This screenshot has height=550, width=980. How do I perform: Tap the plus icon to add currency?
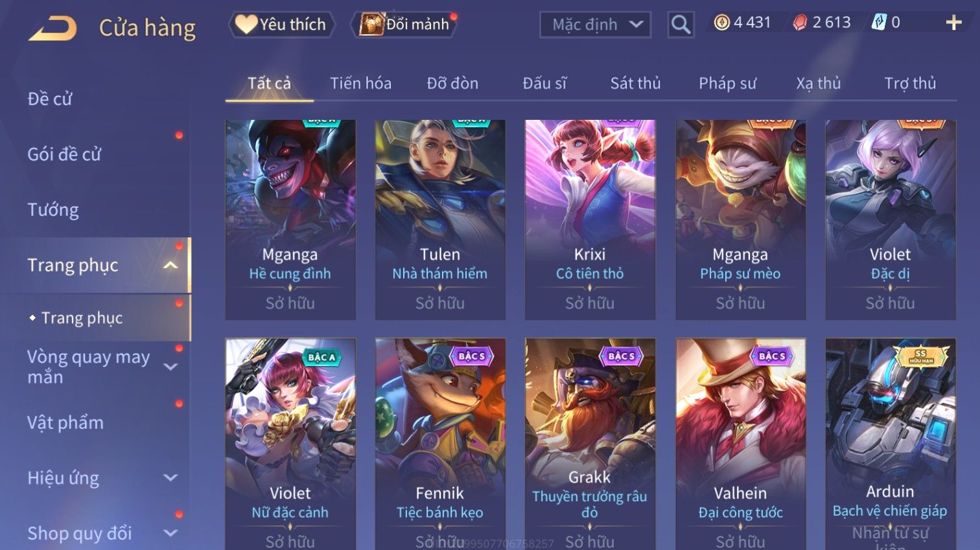pos(953,23)
